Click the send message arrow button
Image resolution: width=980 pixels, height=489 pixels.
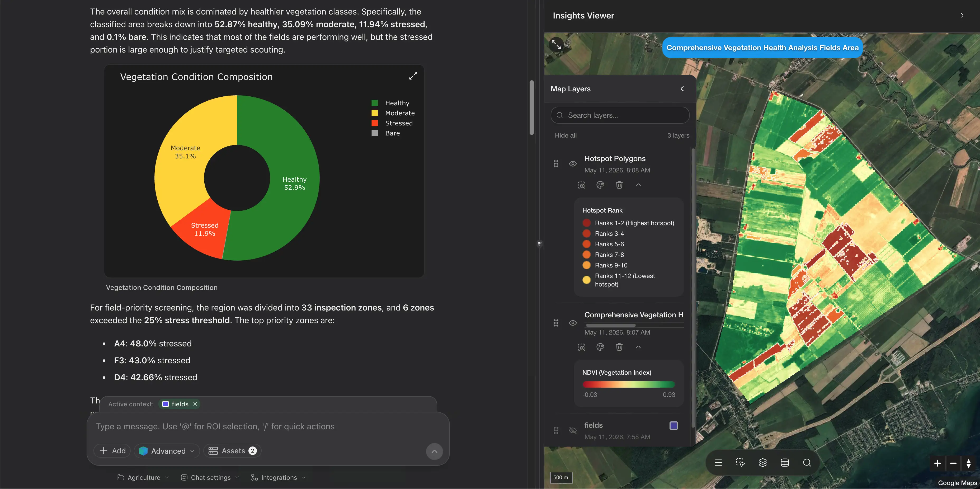[434, 451]
